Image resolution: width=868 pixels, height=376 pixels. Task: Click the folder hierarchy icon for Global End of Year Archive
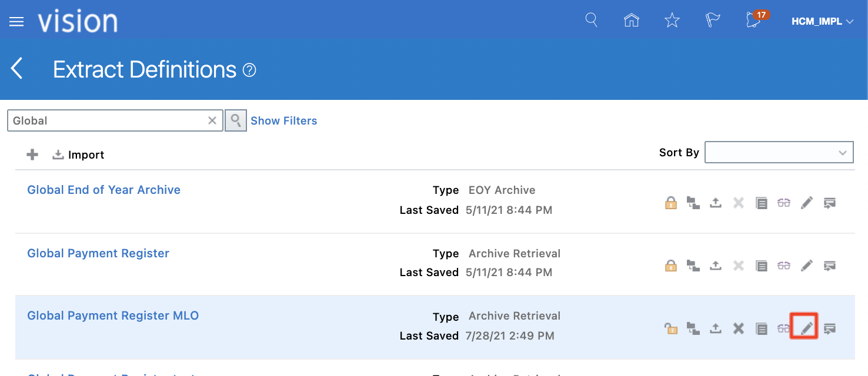693,203
